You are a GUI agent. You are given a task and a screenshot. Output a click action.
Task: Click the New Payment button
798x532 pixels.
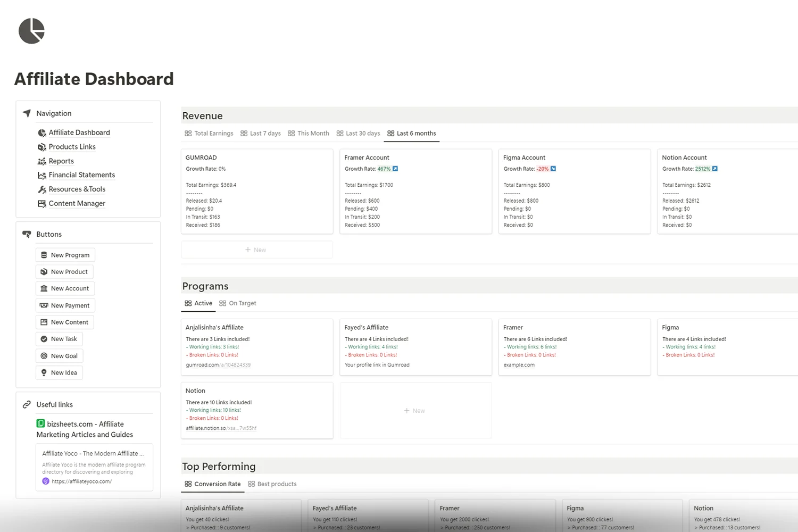pyautogui.click(x=65, y=305)
